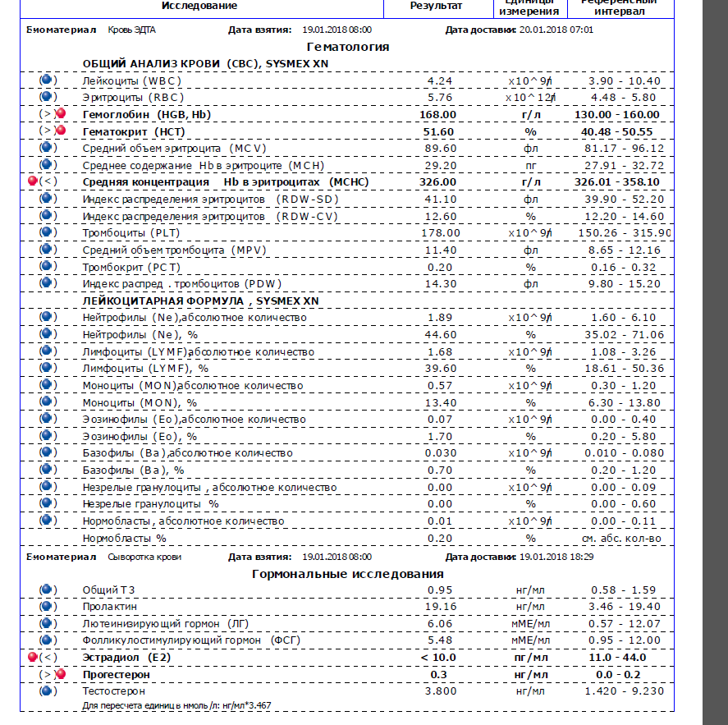
Task: Select testosterone result value 3.800
Action: [x=441, y=691]
